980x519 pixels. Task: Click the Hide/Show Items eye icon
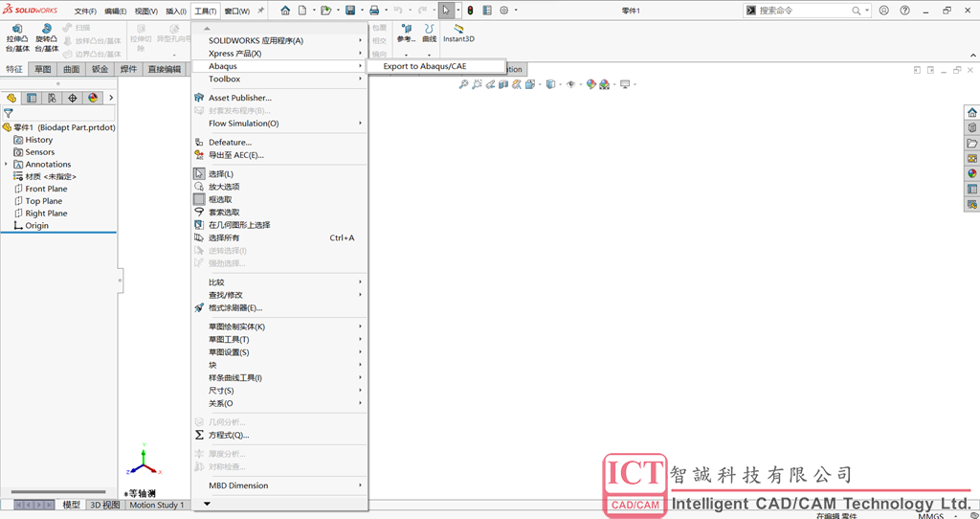[x=570, y=84]
